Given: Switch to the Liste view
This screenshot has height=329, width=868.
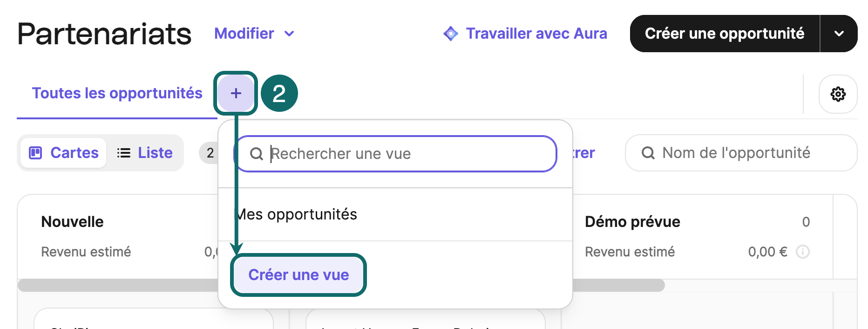Looking at the screenshot, I should tap(145, 153).
